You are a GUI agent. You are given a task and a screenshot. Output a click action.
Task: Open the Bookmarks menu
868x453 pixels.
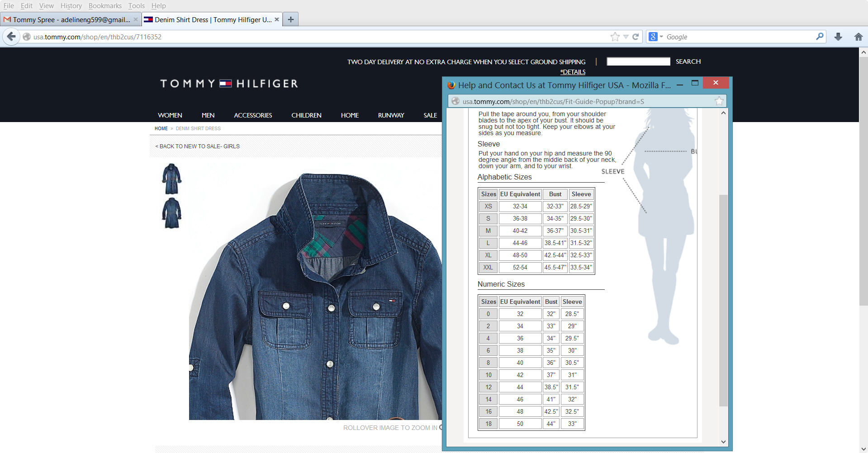(x=105, y=5)
